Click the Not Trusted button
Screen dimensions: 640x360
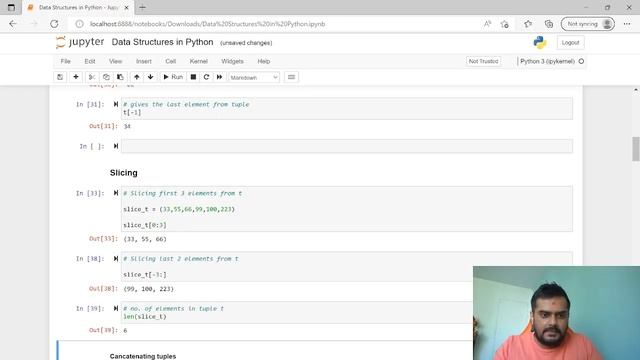483,61
